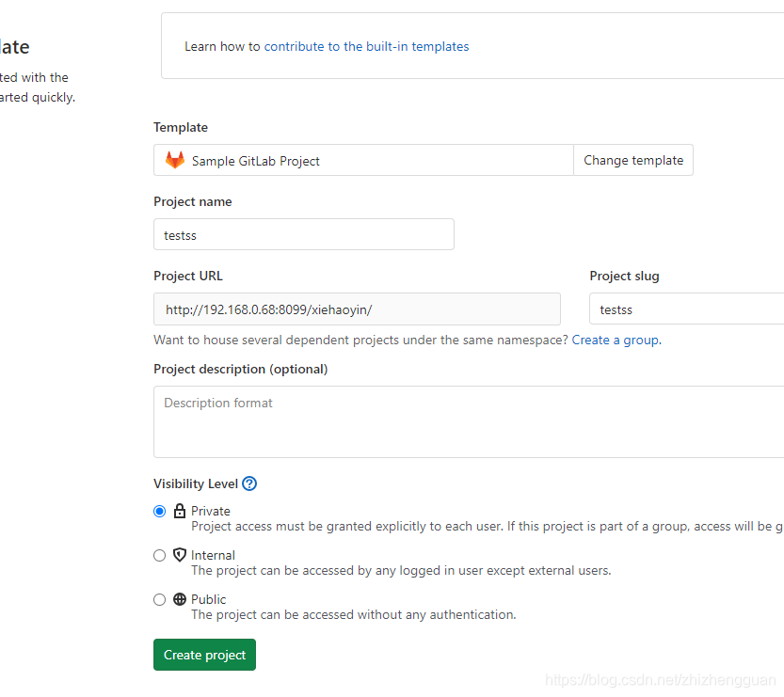Select the Public visibility radio button
This screenshot has height=697, width=784.
[159, 599]
